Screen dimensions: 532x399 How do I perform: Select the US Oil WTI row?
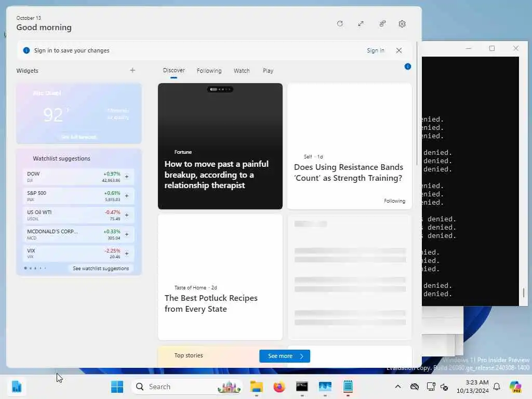click(x=79, y=215)
